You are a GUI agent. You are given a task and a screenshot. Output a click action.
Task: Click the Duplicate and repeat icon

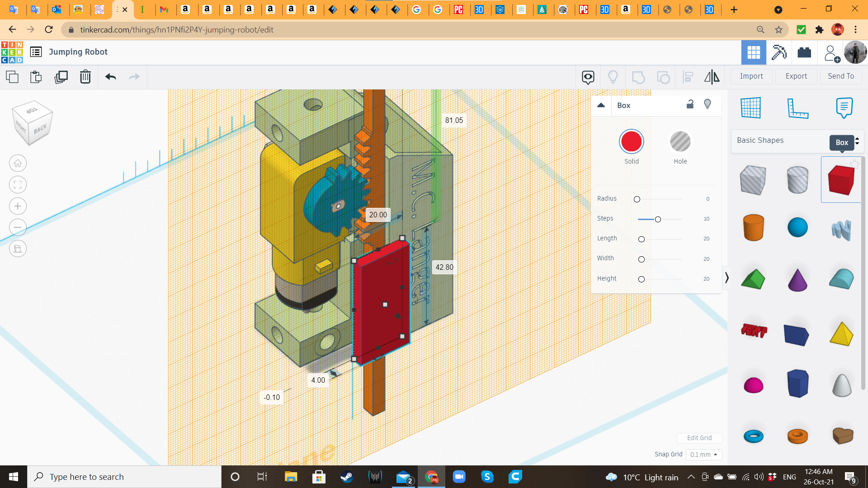61,77
